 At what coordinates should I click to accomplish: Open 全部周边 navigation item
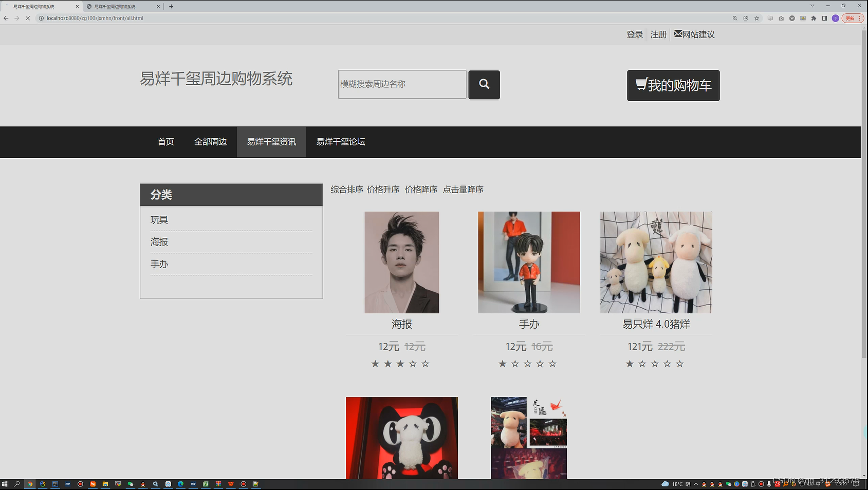tap(210, 142)
